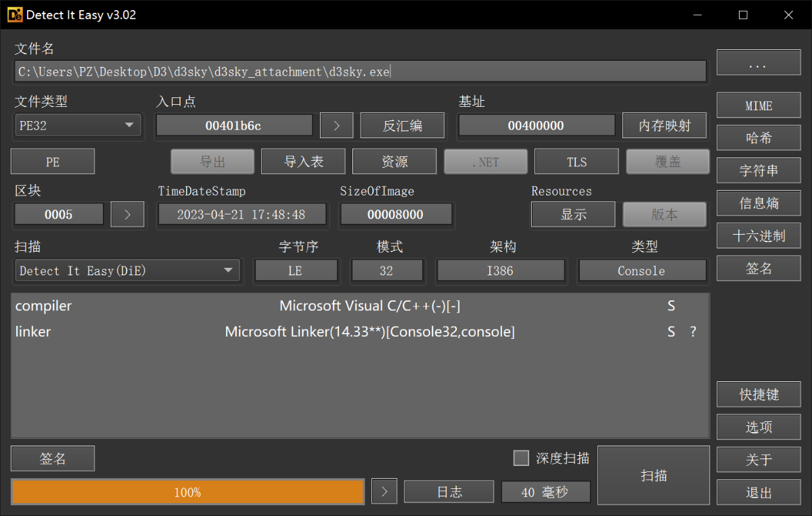Click the Detect It Easy title bar icon
Viewport: 812px width, 516px height.
[x=15, y=14]
